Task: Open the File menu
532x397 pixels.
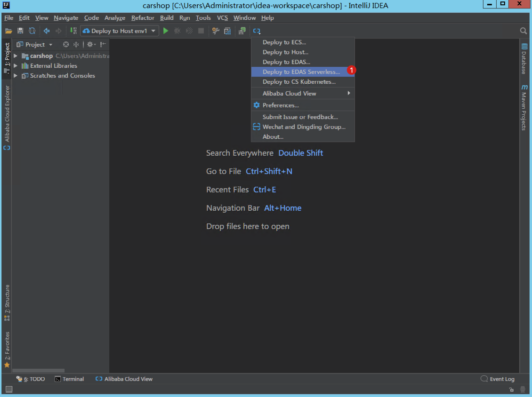Action: click(9, 18)
